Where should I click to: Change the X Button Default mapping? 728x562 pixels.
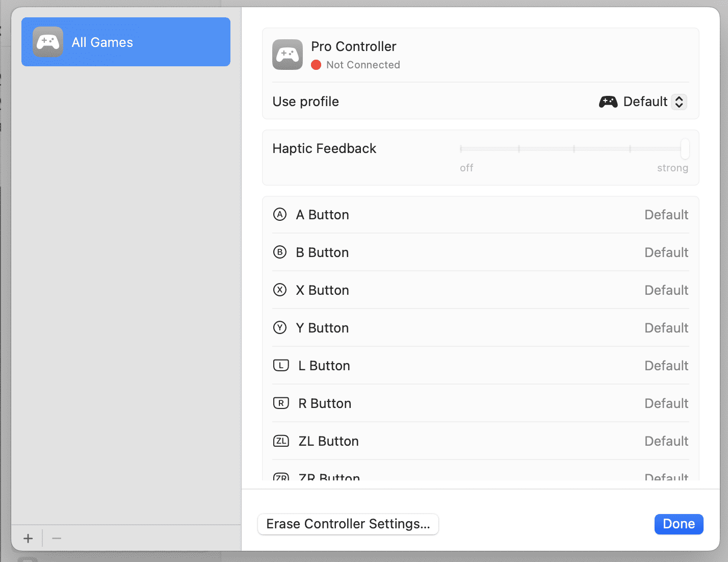666,290
